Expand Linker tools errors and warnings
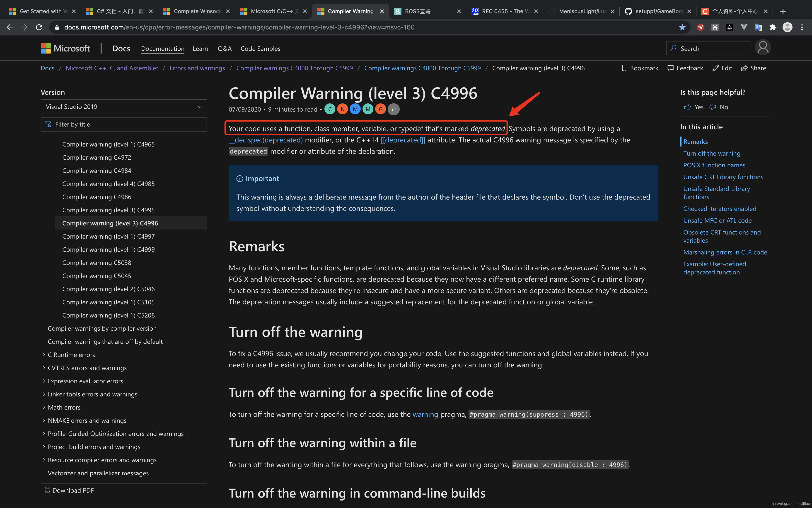The width and height of the screenshot is (812, 508). 44,394
